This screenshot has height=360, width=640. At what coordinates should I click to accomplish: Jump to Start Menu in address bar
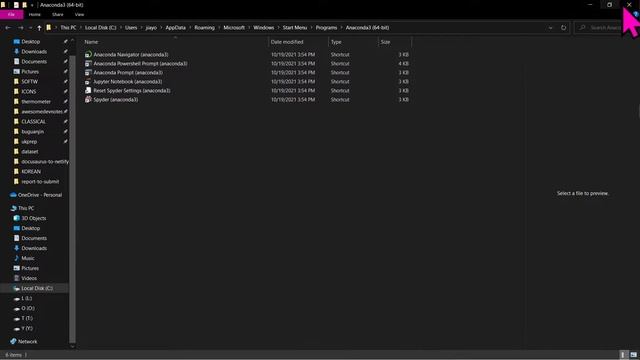(x=295, y=28)
